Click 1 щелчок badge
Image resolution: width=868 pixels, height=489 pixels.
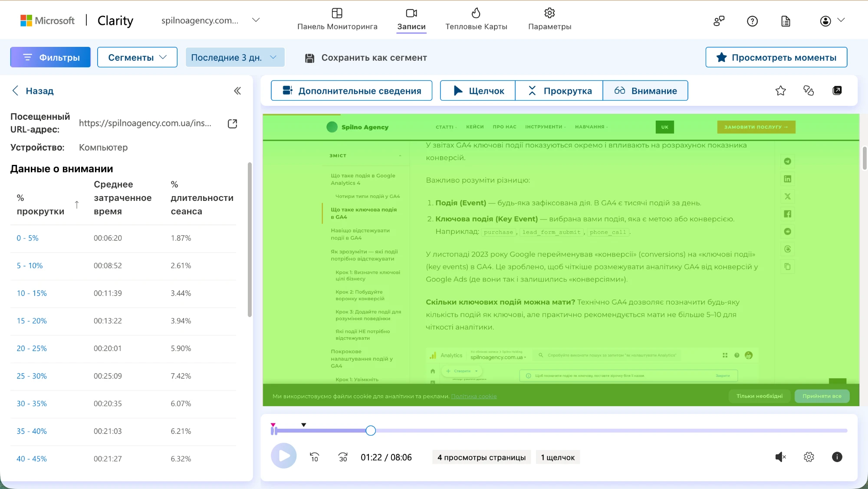point(558,457)
